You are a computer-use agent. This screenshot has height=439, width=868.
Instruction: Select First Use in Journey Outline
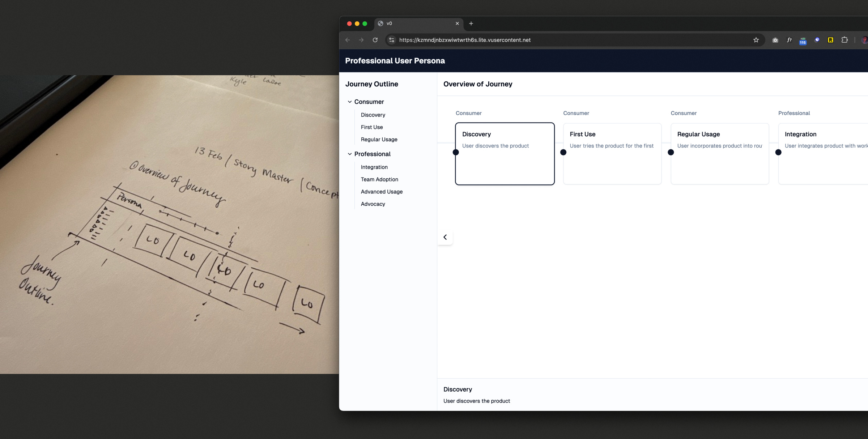click(x=372, y=127)
